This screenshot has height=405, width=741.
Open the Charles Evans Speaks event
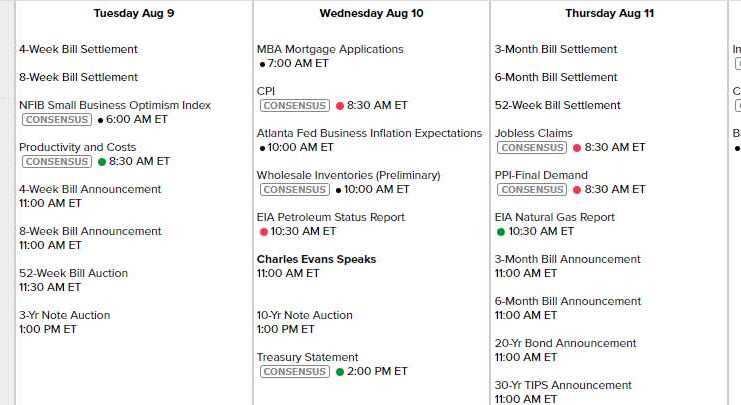316,259
